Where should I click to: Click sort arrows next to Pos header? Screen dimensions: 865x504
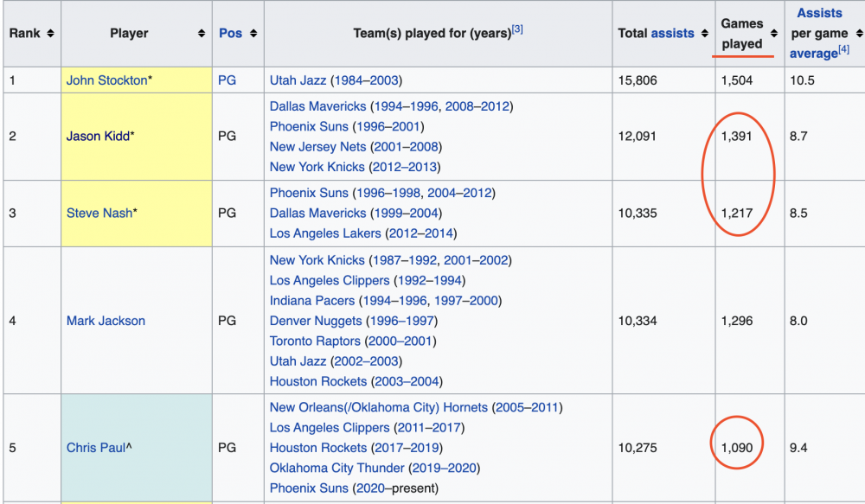pyautogui.click(x=253, y=34)
